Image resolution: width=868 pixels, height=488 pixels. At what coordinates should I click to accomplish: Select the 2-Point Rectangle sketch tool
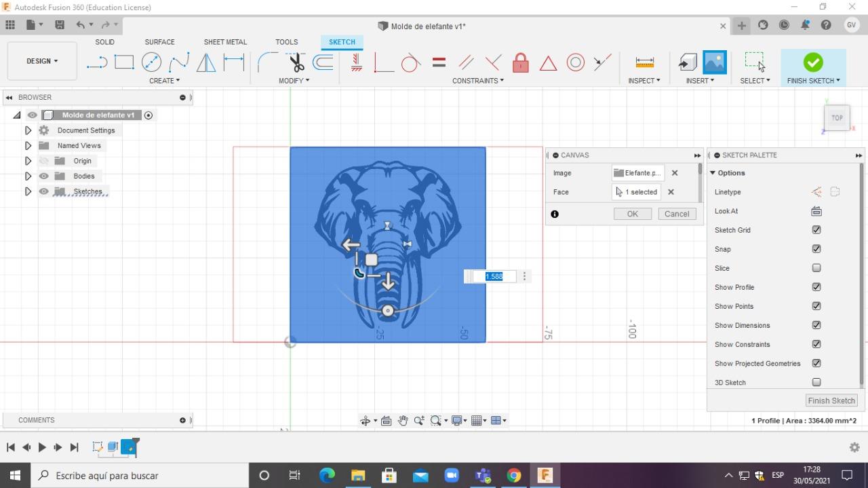click(124, 62)
